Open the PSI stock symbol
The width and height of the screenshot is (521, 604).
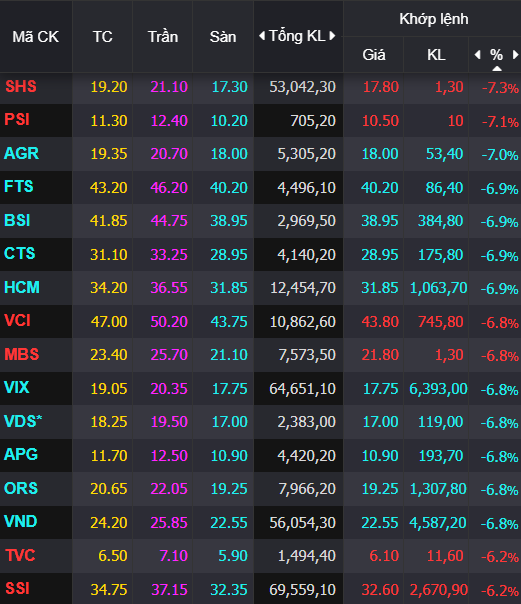click(17, 119)
